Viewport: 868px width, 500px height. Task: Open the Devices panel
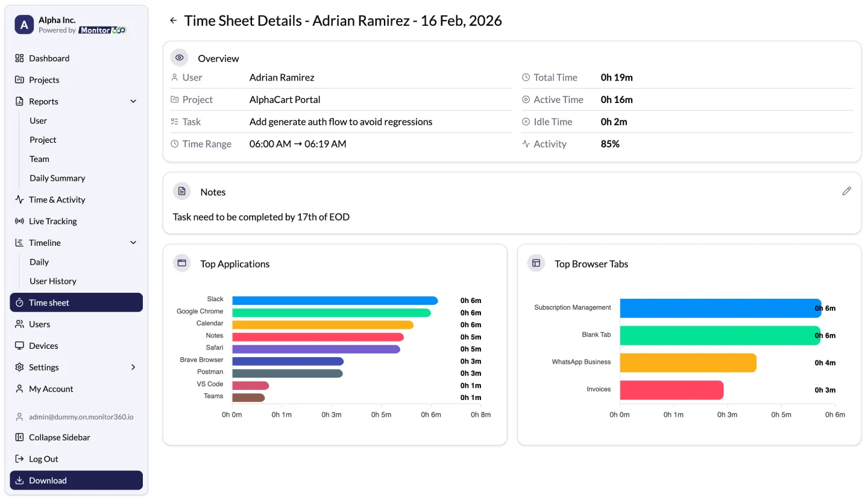click(44, 346)
